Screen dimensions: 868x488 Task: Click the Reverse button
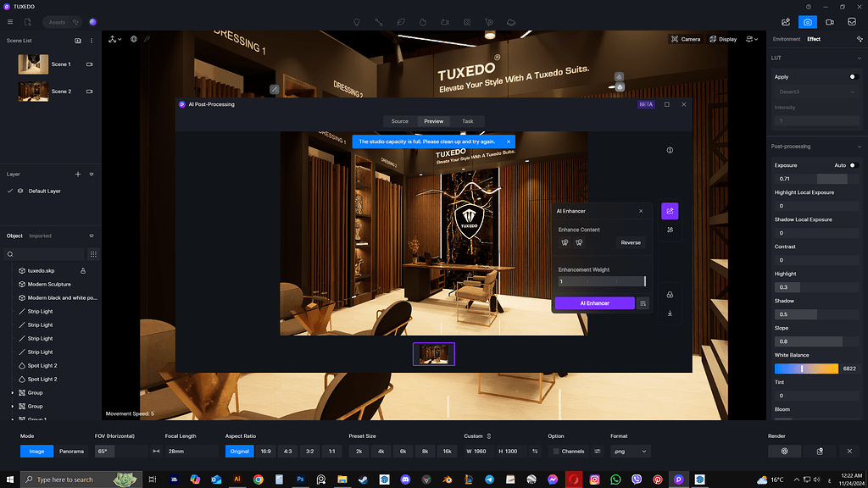coord(631,242)
